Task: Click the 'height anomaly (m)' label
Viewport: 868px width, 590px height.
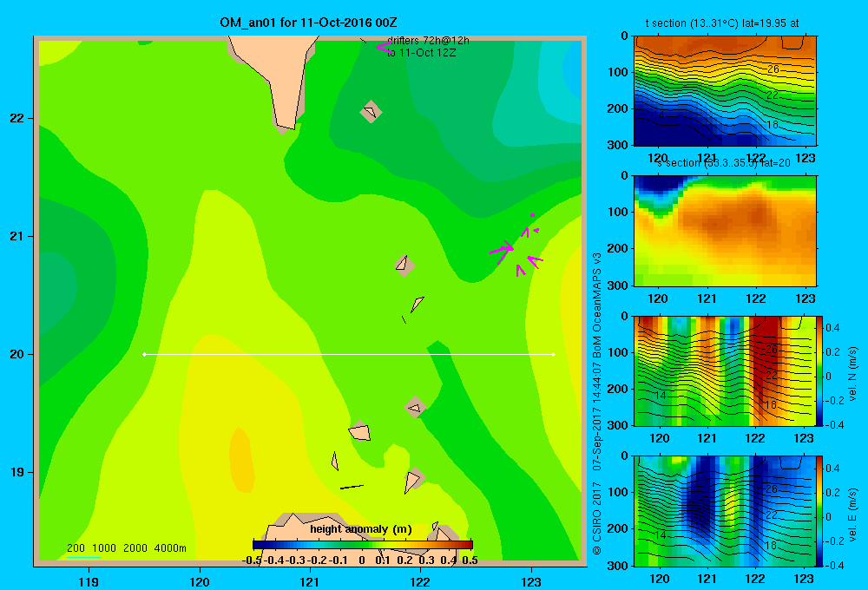Action: pos(361,529)
